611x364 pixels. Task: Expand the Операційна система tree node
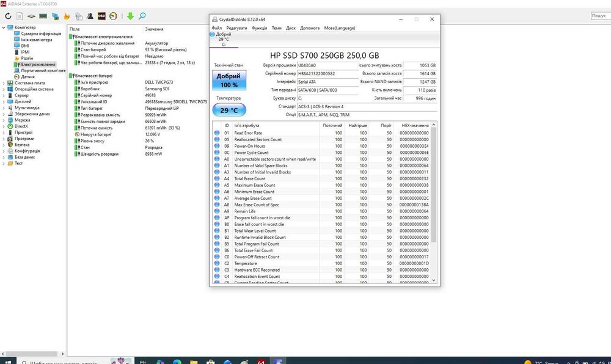pyautogui.click(x=4, y=89)
